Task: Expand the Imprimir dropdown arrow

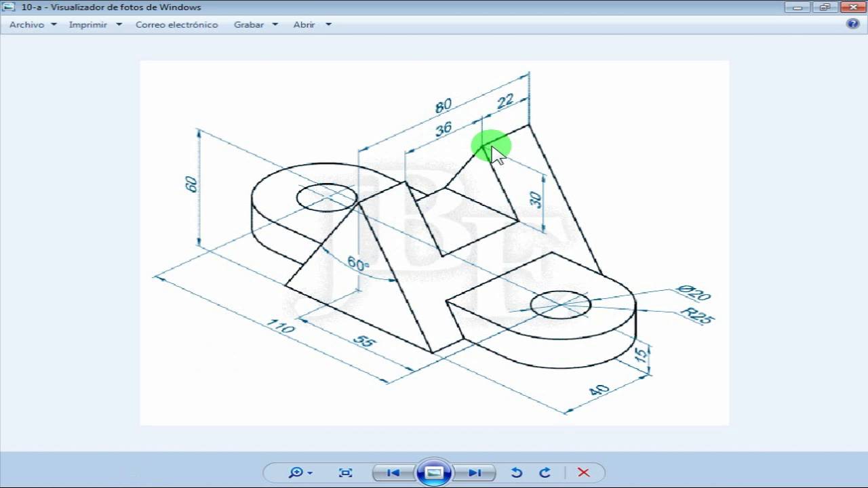Action: pyautogui.click(x=119, y=24)
